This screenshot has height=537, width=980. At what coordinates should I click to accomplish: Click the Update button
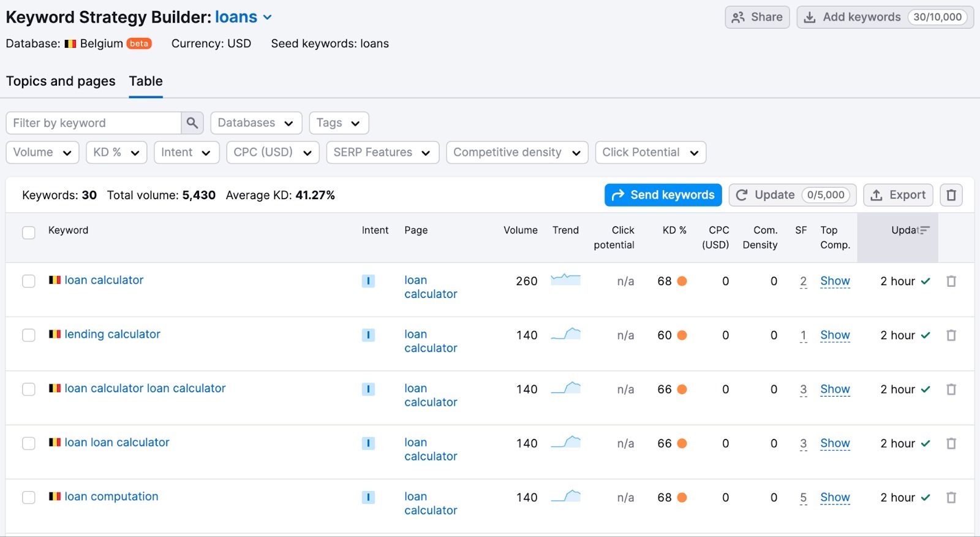click(x=793, y=195)
